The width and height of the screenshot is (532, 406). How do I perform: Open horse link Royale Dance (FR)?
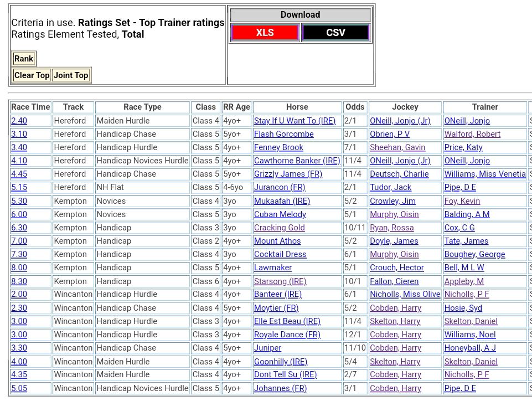coord(287,335)
